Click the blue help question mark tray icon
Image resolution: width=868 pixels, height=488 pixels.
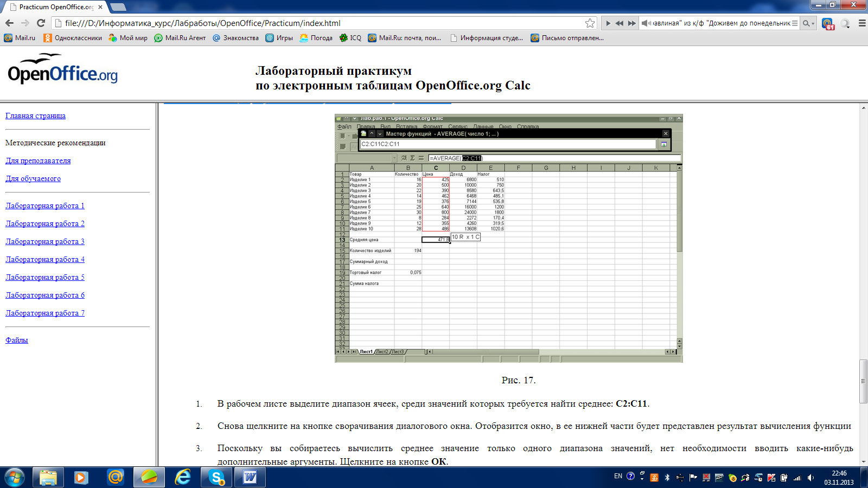630,476
